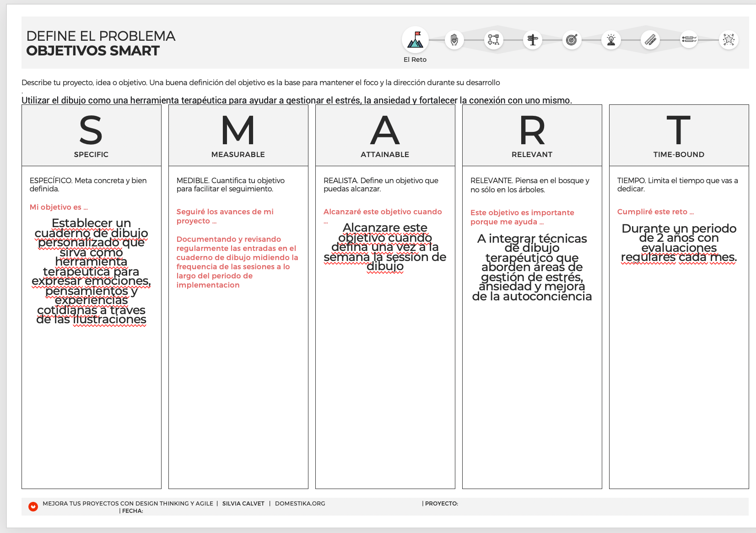This screenshot has height=533, width=756.
Task: Click the SILVIA CALVET name in the footer
Action: [243, 503]
